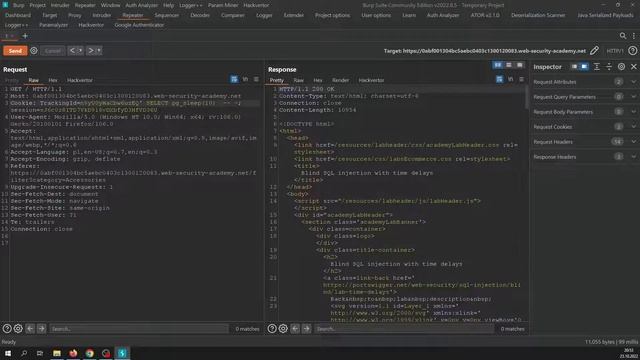Expand all Inspector sections icon

597,67
